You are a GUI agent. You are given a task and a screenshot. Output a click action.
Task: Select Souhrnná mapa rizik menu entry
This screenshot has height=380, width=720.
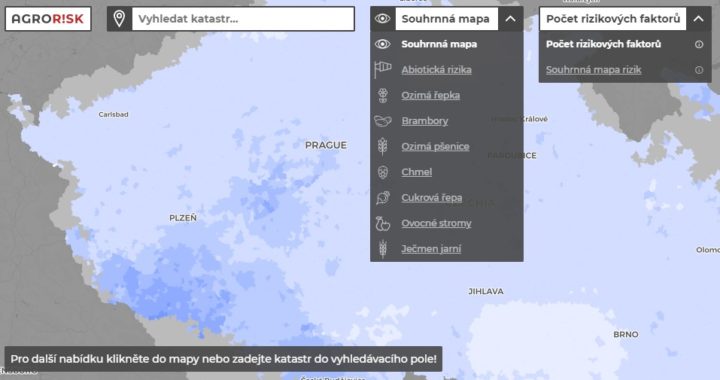point(593,70)
